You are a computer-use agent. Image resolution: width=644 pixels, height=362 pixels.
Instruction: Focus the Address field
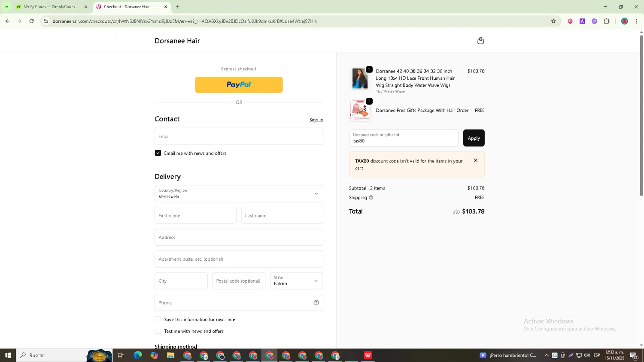[x=239, y=237]
